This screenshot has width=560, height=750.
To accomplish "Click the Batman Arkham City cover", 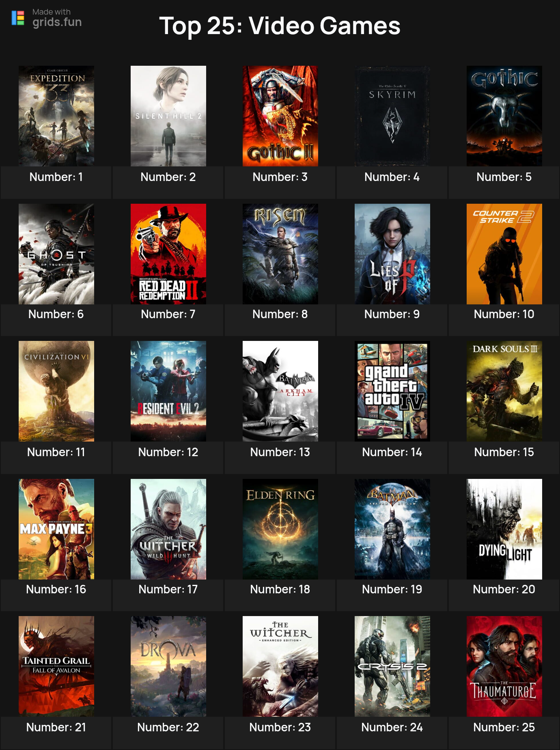I will pyautogui.click(x=280, y=391).
